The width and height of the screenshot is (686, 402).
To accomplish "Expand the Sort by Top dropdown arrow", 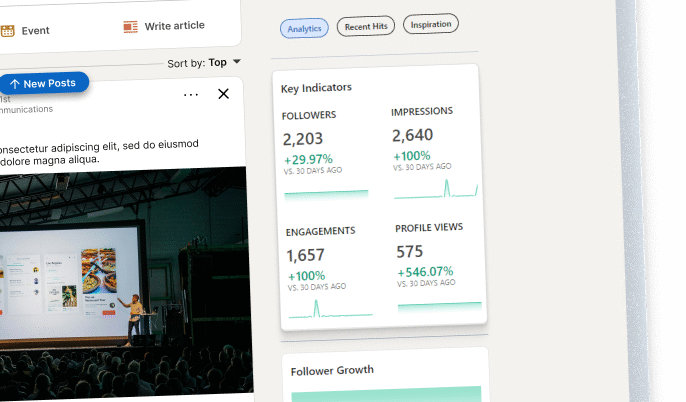I will pyautogui.click(x=237, y=62).
